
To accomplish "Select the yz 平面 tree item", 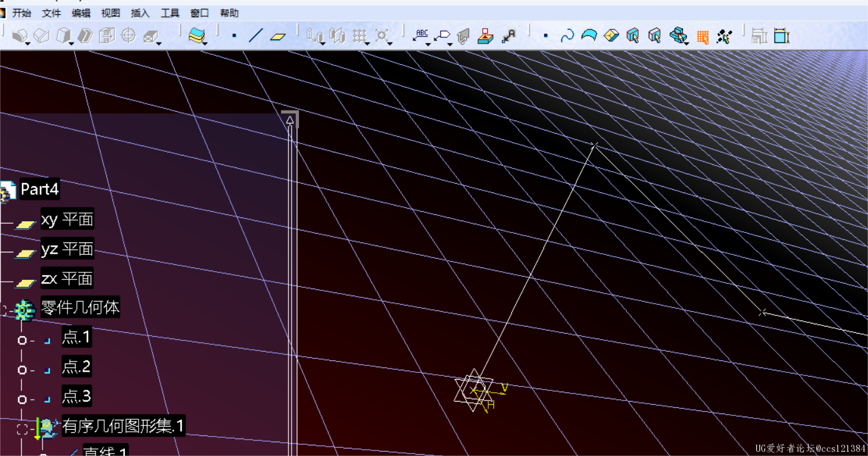I will click(x=67, y=249).
